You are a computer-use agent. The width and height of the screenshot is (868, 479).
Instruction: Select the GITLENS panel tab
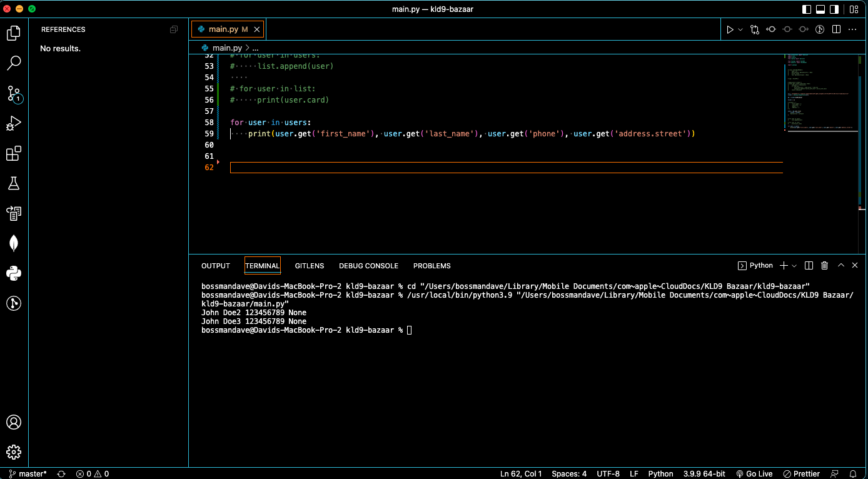coord(310,265)
